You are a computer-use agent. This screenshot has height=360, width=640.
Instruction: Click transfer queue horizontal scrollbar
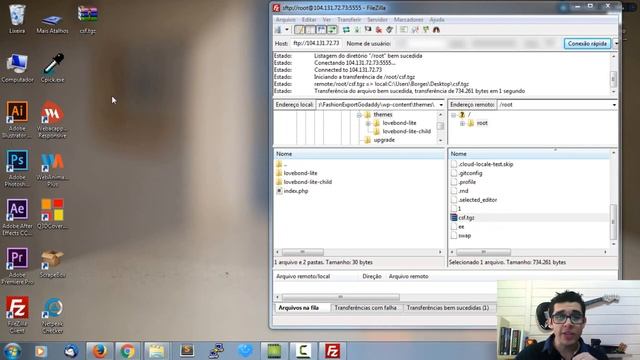(341, 297)
